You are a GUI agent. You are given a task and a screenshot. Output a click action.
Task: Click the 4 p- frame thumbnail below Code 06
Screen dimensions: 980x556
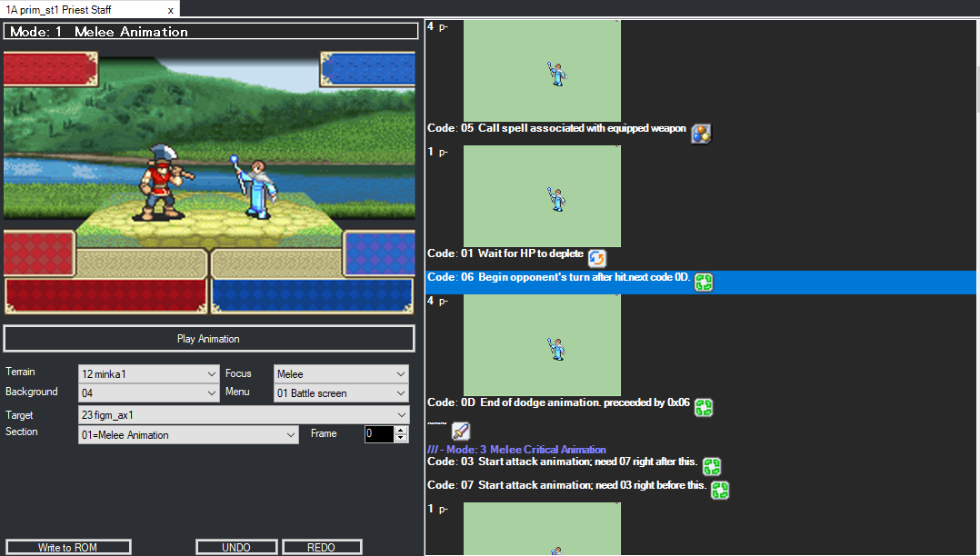coord(542,345)
